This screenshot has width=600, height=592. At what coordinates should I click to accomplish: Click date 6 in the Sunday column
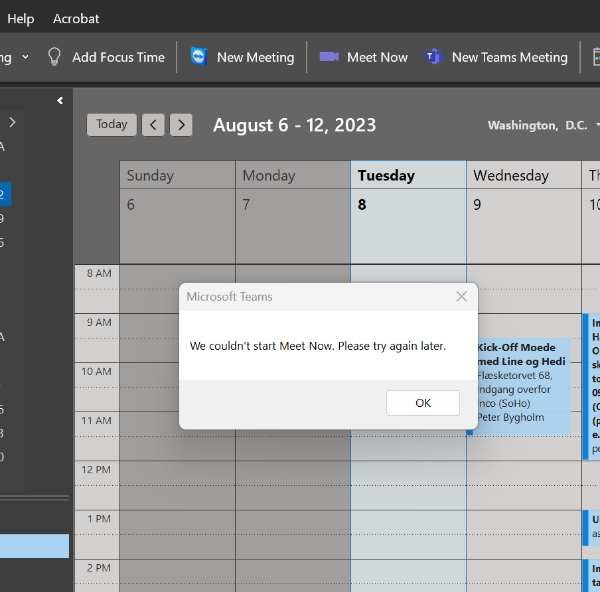pyautogui.click(x=130, y=205)
